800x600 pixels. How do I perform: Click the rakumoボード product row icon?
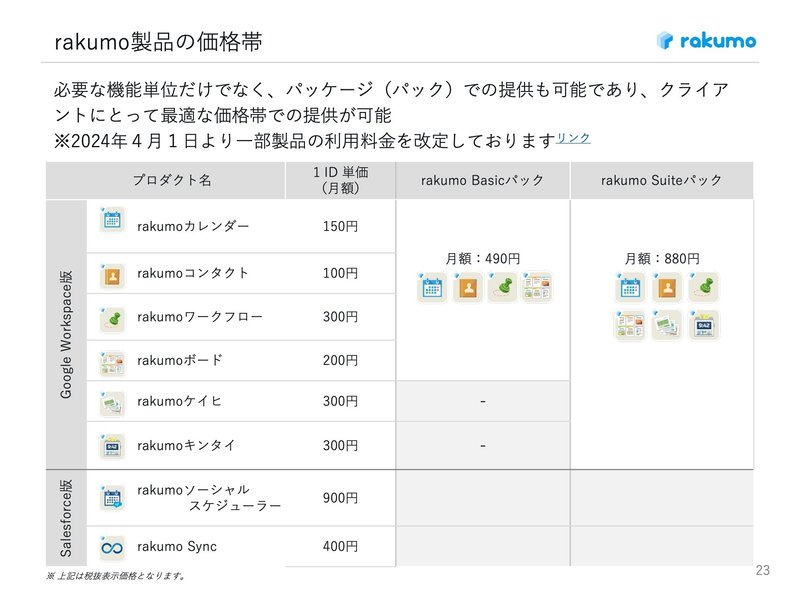point(112,363)
